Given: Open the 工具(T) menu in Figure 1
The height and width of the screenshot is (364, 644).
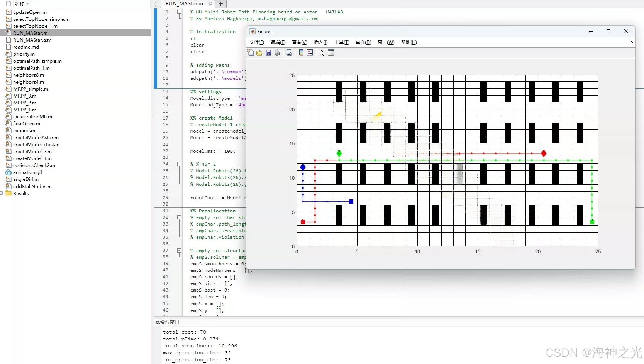Looking at the screenshot, I should [x=342, y=42].
